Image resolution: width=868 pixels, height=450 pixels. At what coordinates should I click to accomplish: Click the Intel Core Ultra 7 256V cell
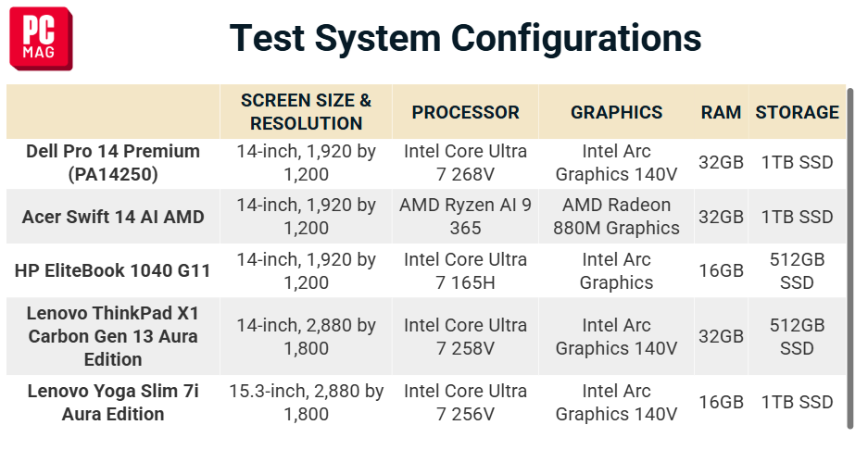click(466, 403)
